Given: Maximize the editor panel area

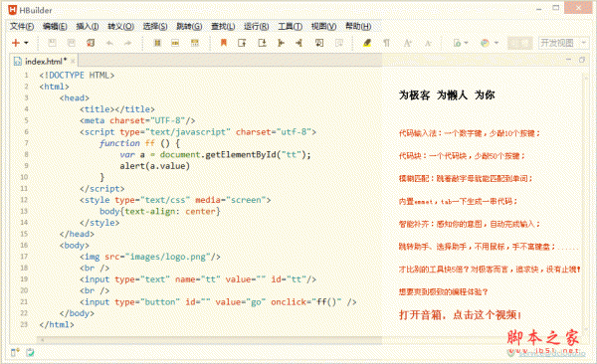Looking at the screenshot, I should tap(582, 60).
